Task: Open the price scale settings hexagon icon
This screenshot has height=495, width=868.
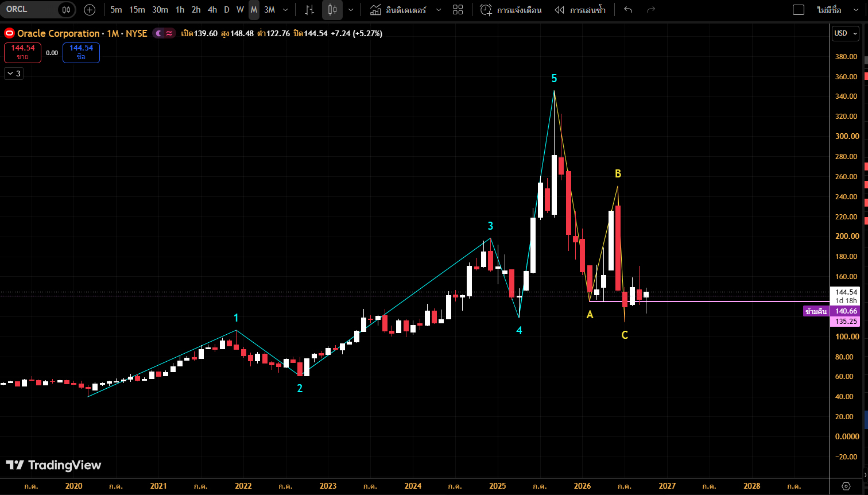Action: pos(846,486)
